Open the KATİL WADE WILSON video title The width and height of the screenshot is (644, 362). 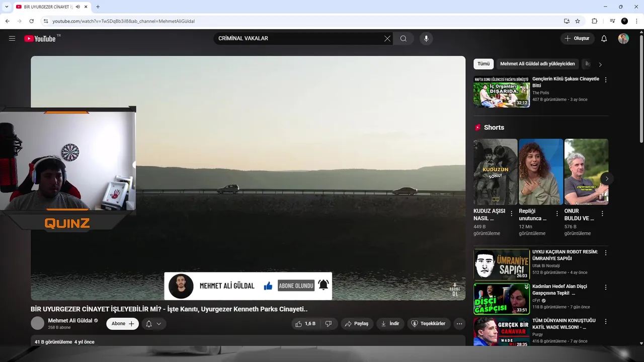pos(564,324)
